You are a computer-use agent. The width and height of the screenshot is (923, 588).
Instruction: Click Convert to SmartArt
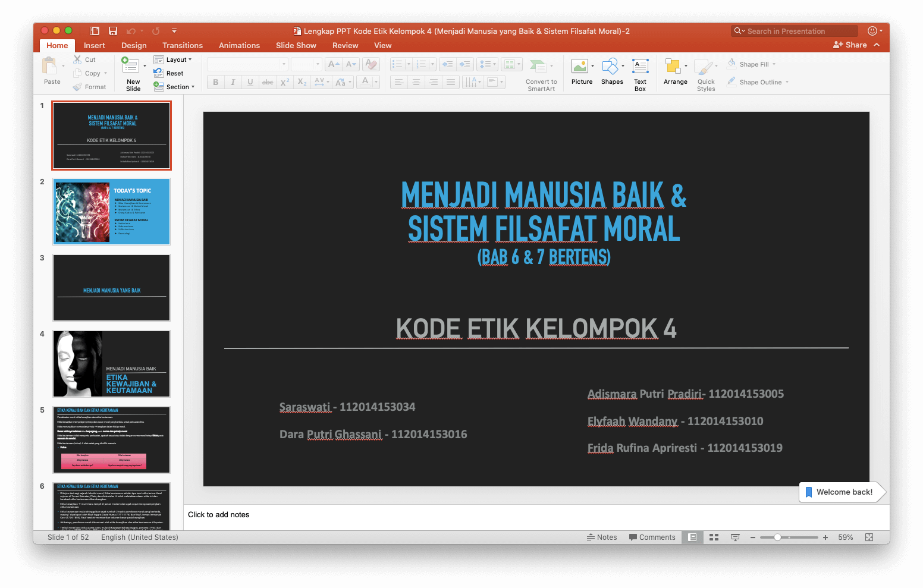coord(541,74)
